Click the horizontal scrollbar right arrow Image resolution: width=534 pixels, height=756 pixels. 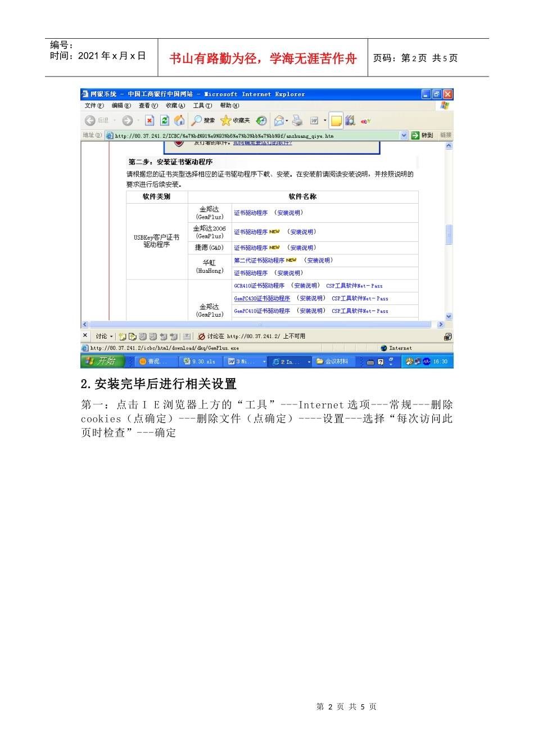click(x=441, y=325)
